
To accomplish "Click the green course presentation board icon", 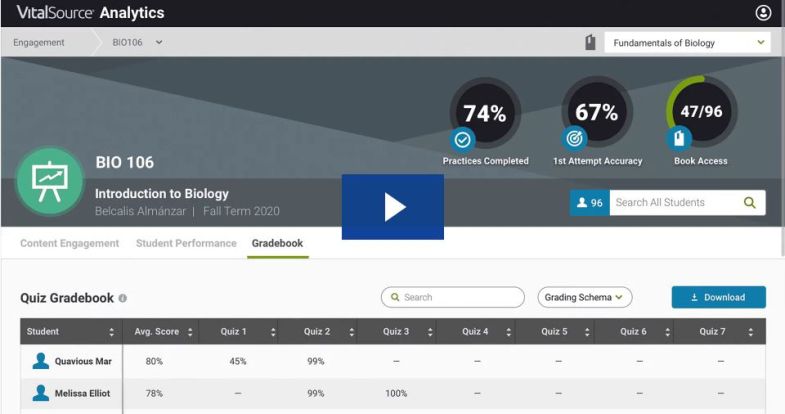I will click(48, 180).
